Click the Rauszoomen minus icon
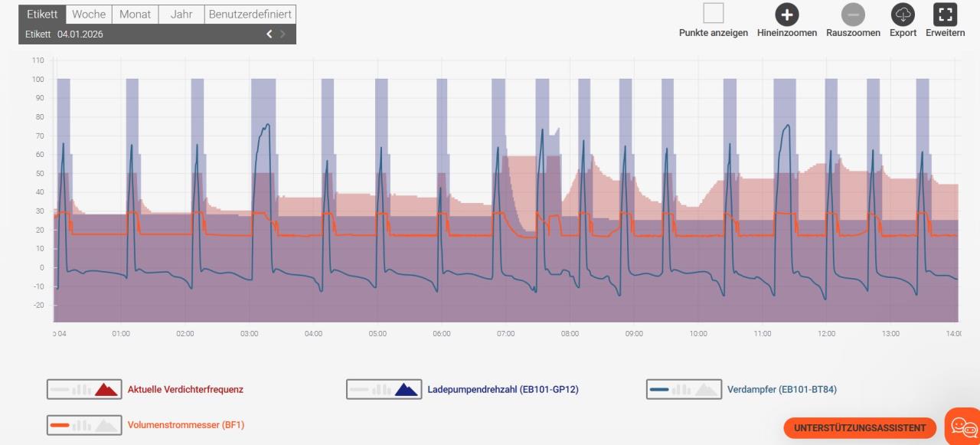Image resolution: width=980 pixels, height=445 pixels. click(853, 15)
